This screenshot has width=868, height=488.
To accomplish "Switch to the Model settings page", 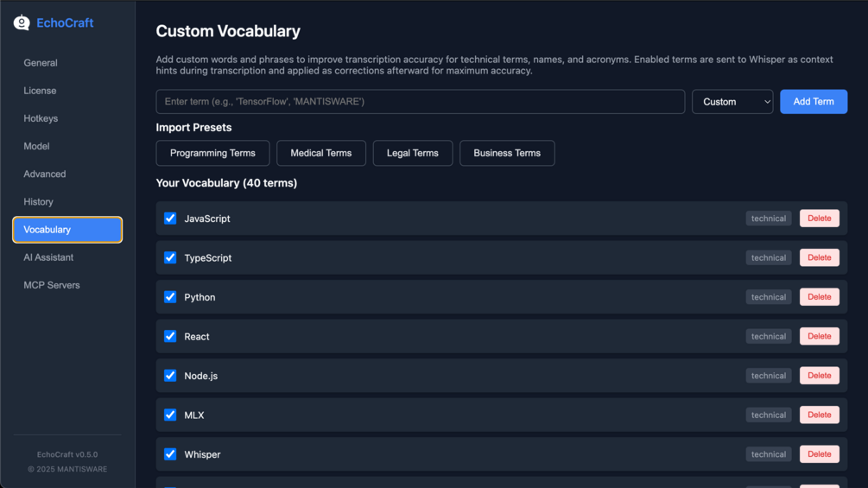I will pos(36,146).
